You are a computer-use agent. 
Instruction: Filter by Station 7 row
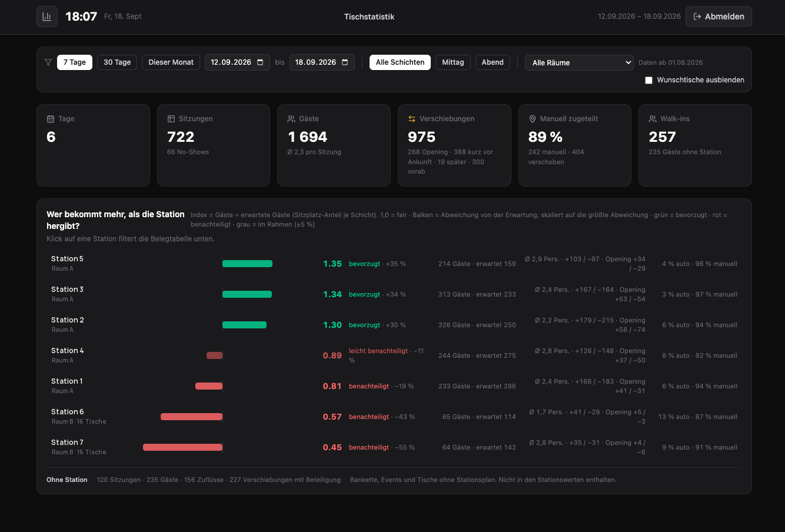(394, 447)
